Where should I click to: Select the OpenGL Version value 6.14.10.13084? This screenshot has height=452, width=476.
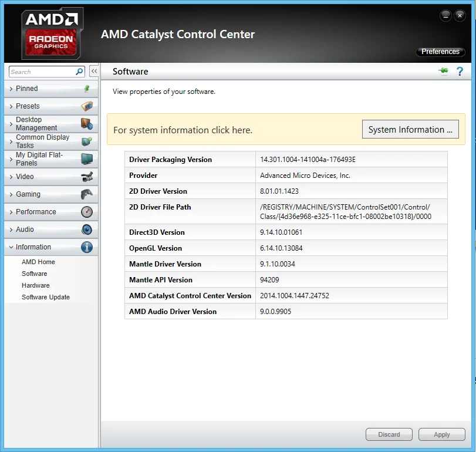click(281, 248)
